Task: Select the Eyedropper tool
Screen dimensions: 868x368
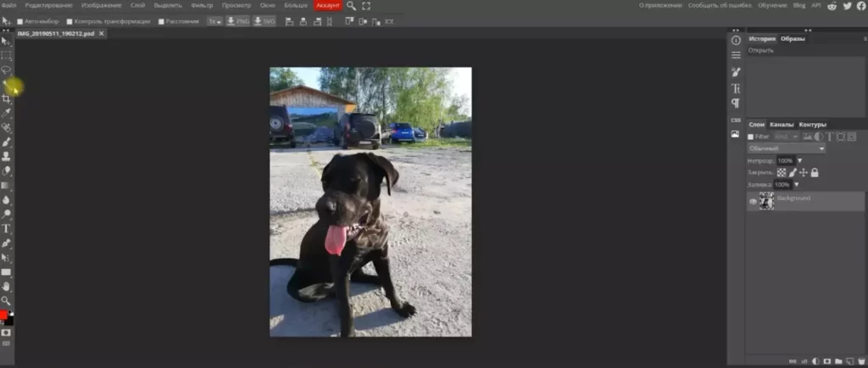Action: [6, 113]
